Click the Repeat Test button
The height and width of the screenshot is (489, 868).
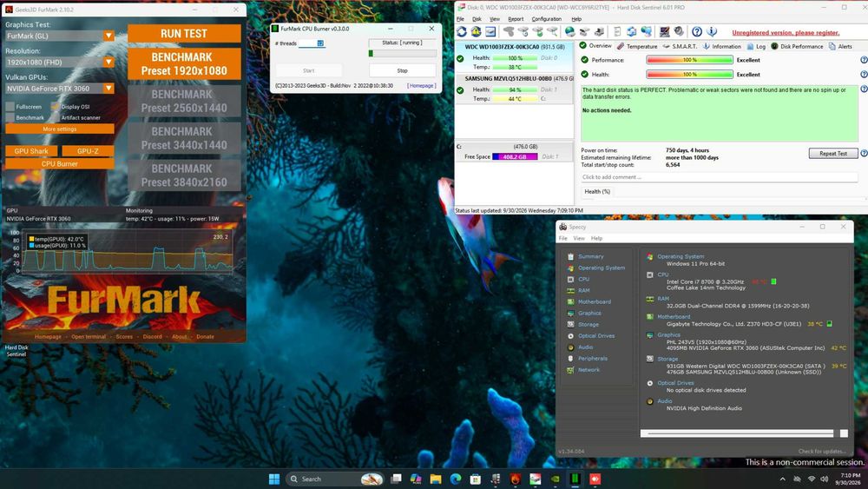tap(833, 154)
